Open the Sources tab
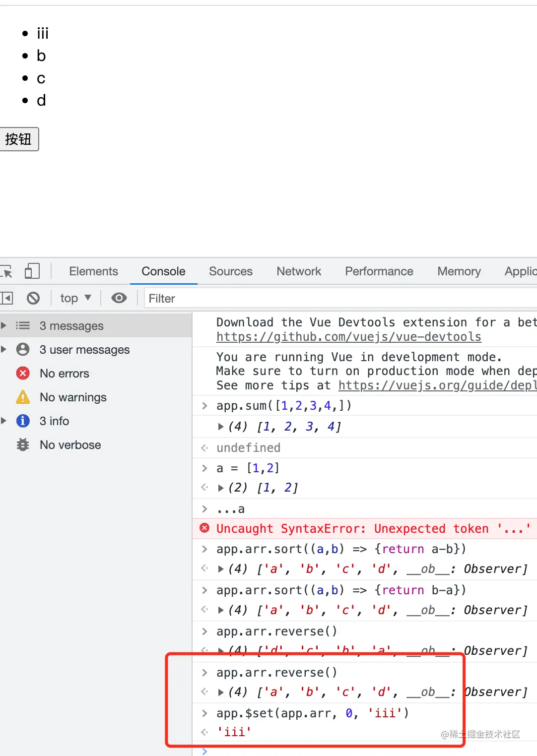Screen dimensions: 537x756 pyautogui.click(x=231, y=271)
